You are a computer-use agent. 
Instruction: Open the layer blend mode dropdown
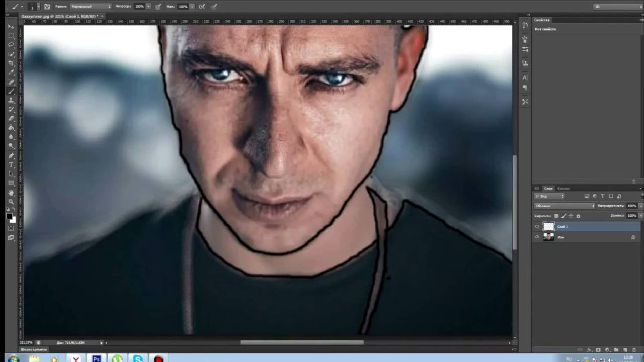click(564, 206)
